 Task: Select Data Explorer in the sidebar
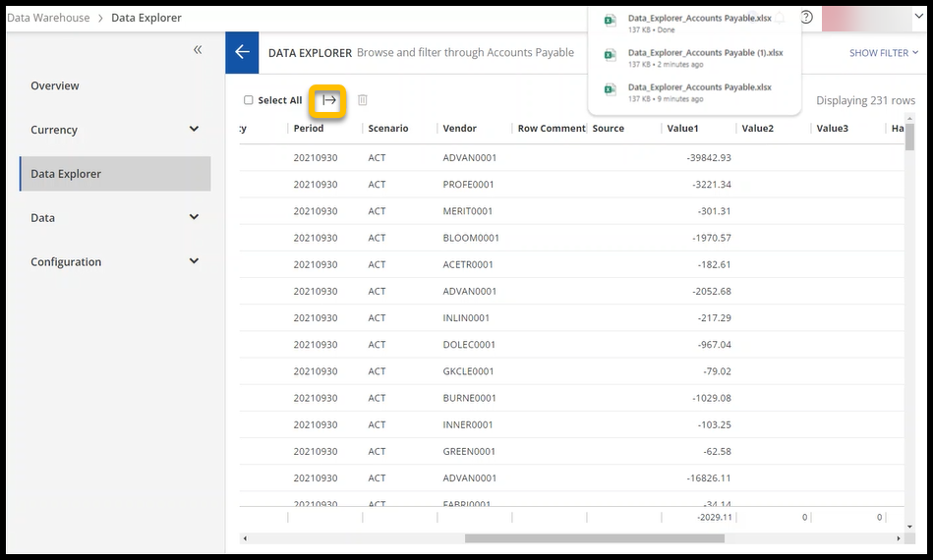(x=66, y=174)
